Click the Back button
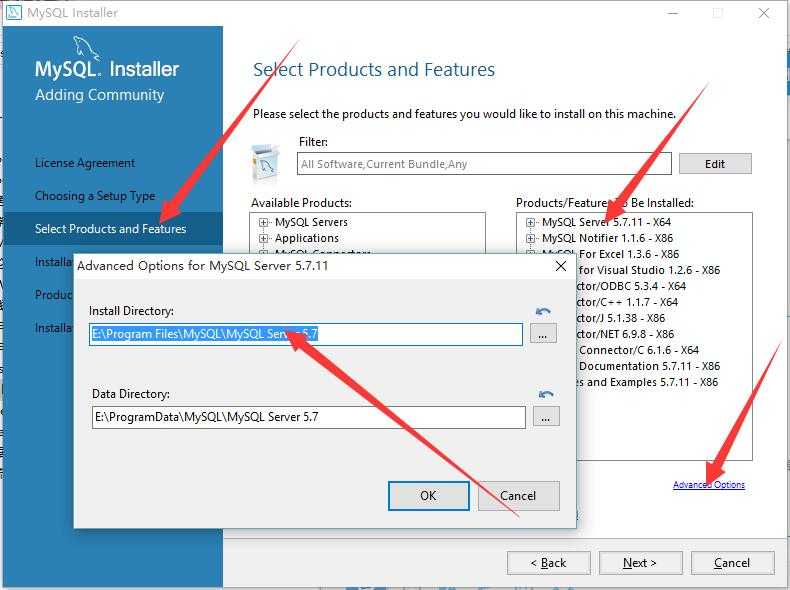 coord(549,563)
